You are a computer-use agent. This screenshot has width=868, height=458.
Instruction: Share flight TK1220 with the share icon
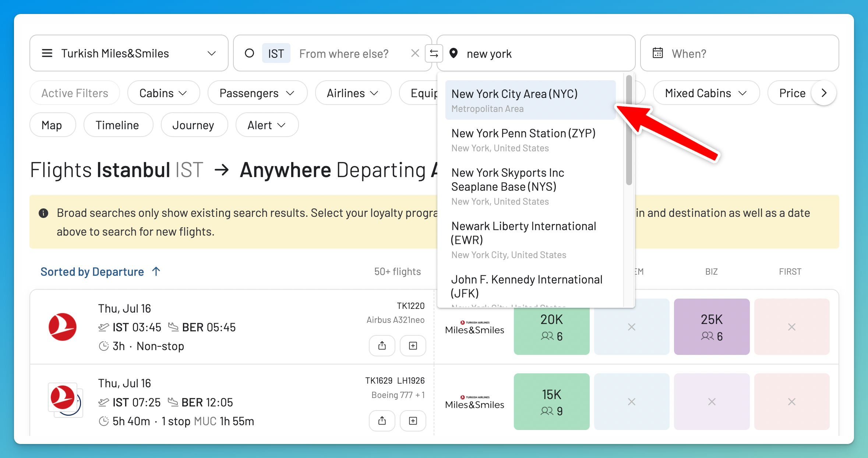pos(382,345)
